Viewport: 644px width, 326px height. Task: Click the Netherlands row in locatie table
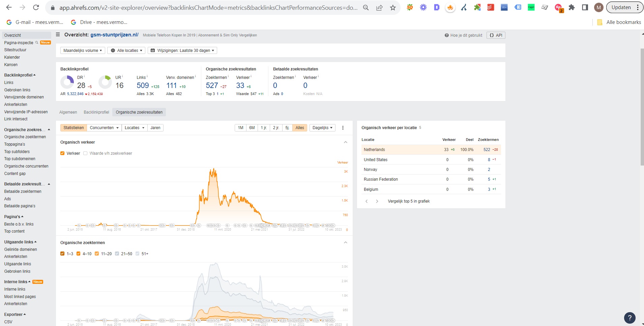pos(431,150)
